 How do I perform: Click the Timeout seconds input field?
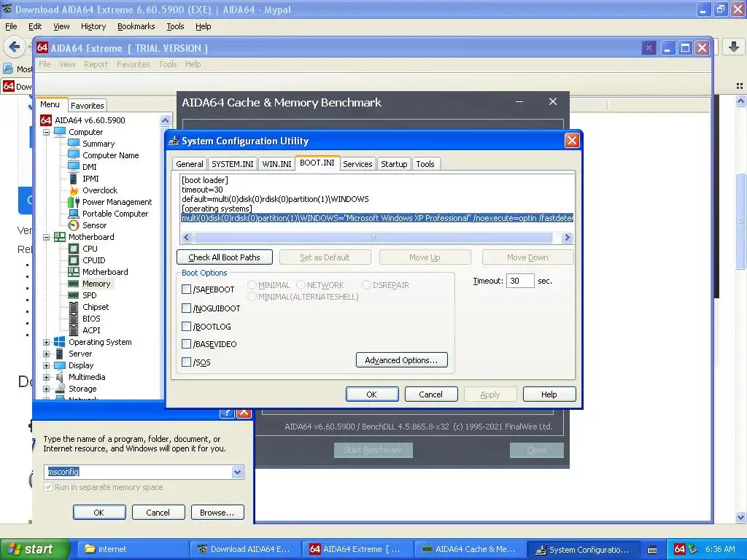coord(519,281)
